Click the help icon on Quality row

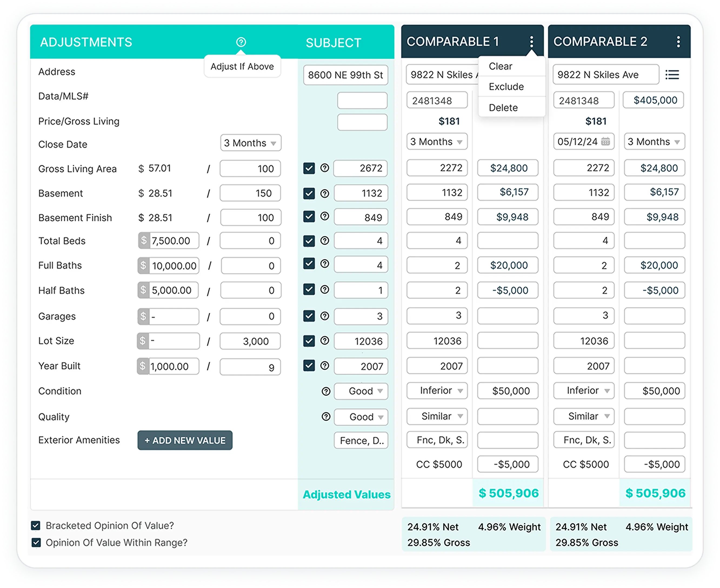pos(326,417)
